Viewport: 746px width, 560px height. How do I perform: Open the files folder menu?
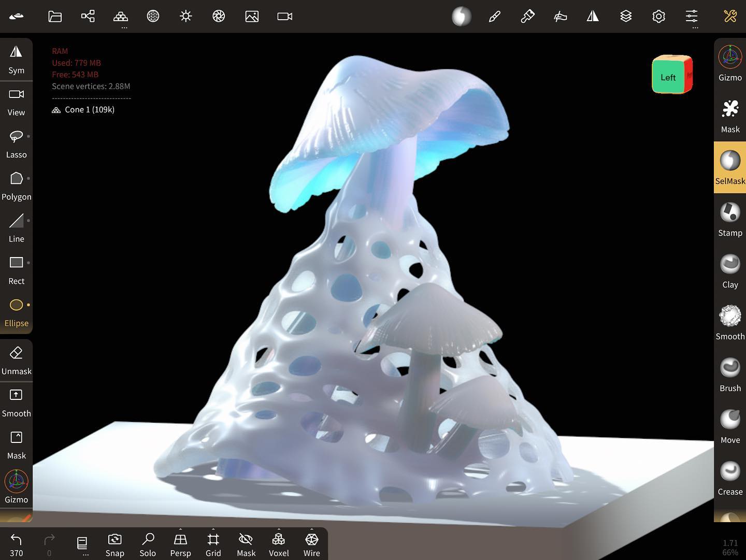click(x=55, y=17)
